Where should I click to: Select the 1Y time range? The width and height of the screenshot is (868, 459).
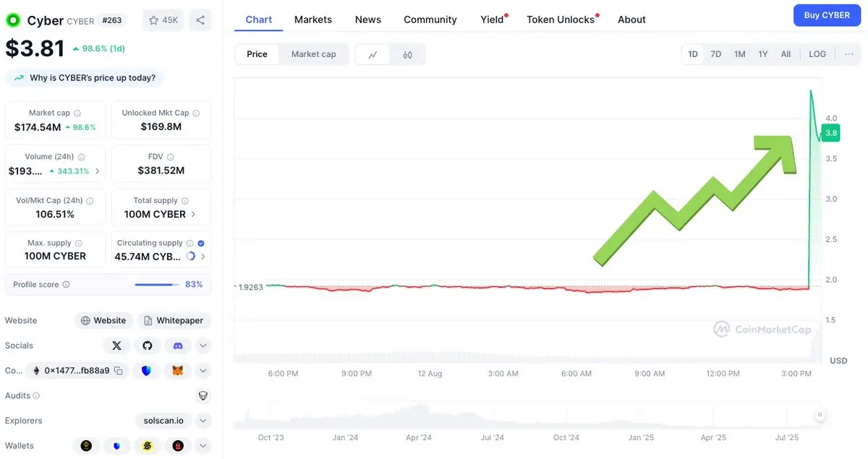(763, 54)
